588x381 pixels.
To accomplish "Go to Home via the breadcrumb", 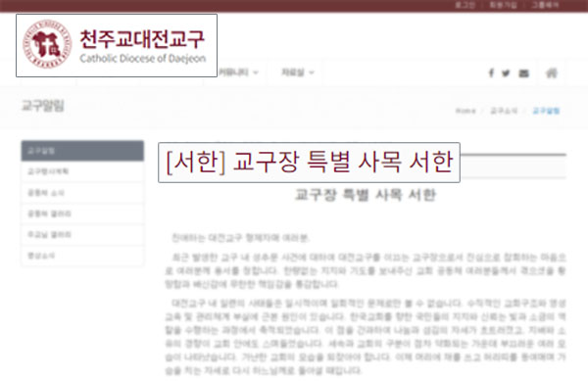I will pyautogui.click(x=465, y=111).
